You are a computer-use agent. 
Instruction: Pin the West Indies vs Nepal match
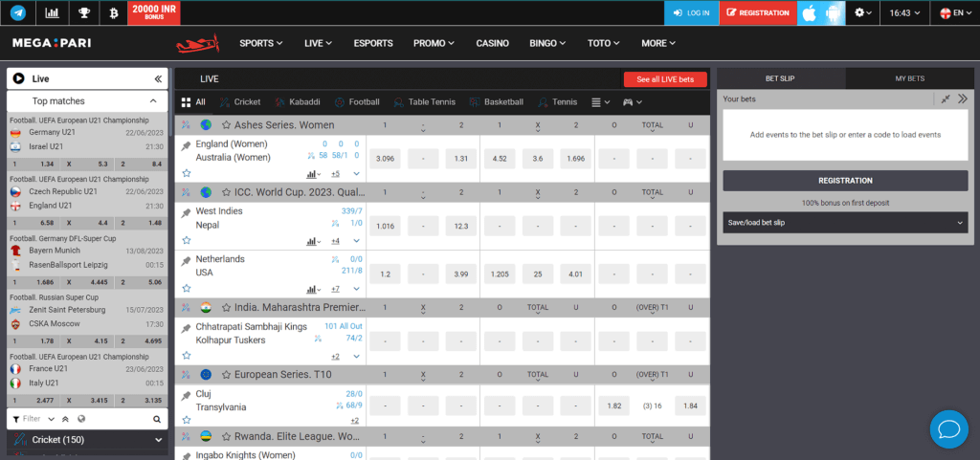pos(187,212)
